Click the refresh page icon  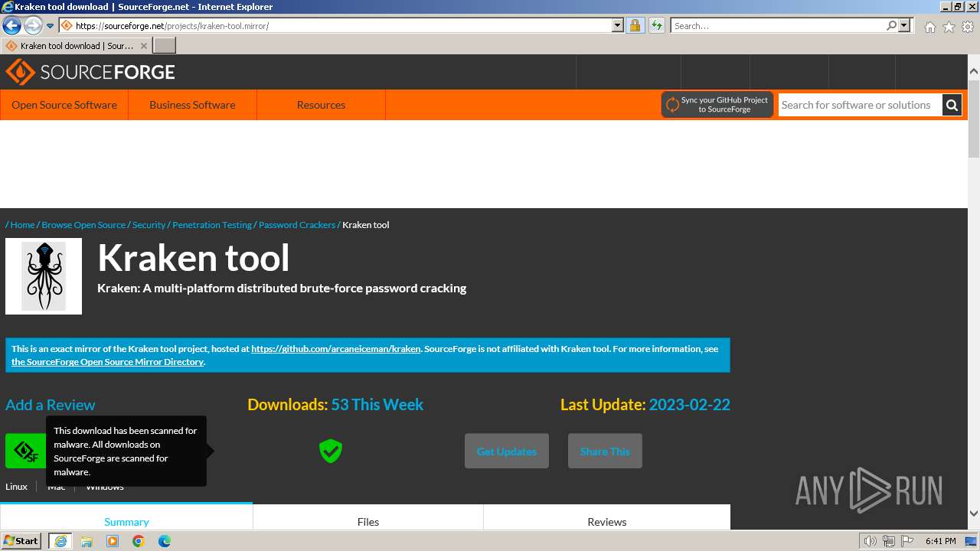coord(657,26)
